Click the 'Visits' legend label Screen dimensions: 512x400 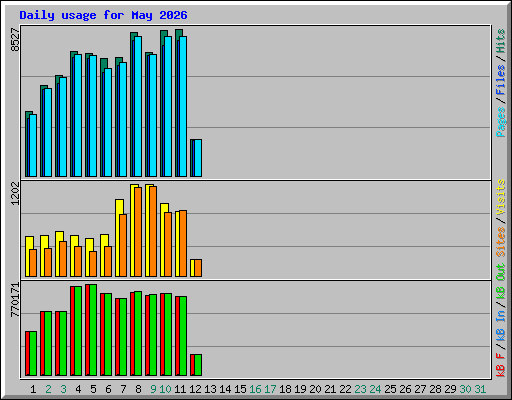click(x=501, y=197)
